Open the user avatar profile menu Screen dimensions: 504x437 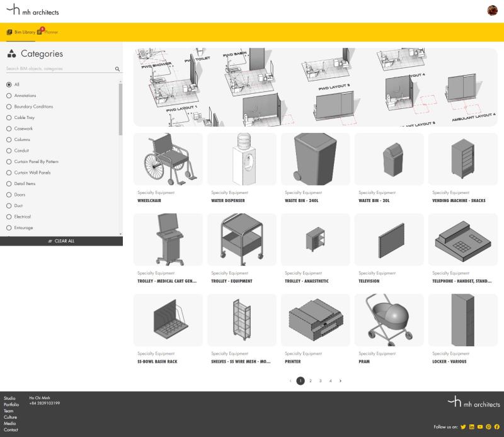(x=492, y=11)
